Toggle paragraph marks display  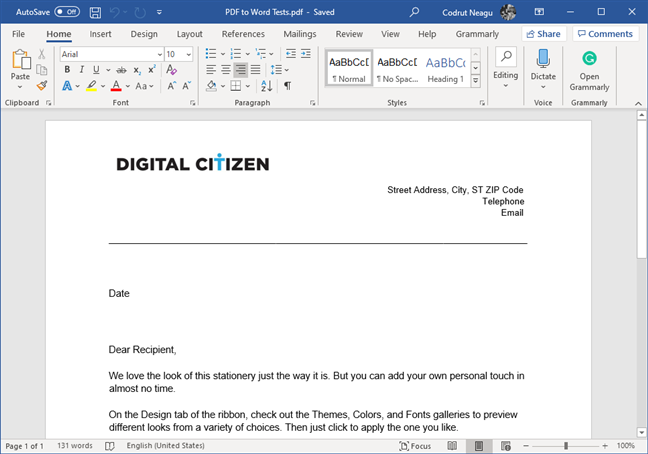pyautogui.click(x=287, y=86)
